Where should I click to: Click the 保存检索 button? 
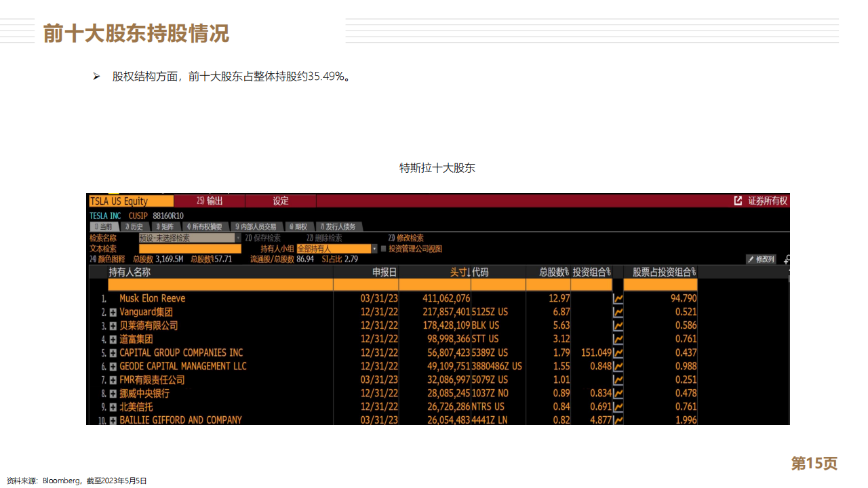(x=262, y=238)
